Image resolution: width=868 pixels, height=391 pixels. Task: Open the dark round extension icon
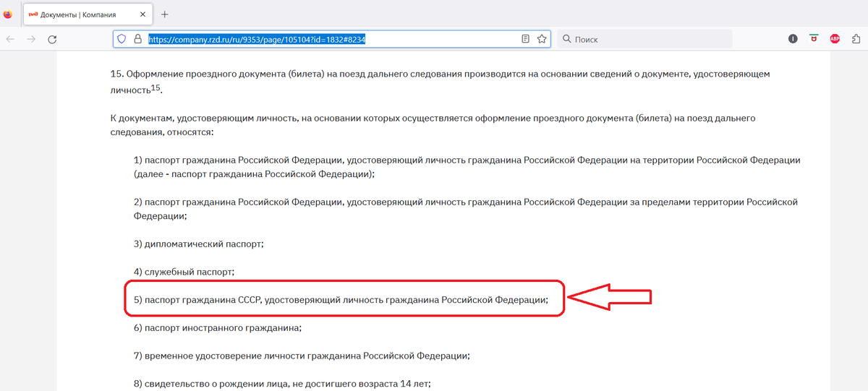tap(793, 39)
